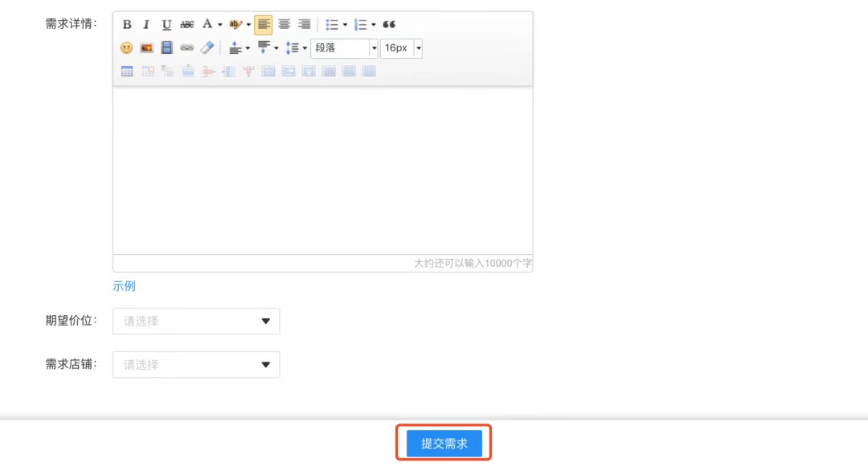Toggle left text alignment
This screenshot has width=868, height=467.
(x=264, y=24)
